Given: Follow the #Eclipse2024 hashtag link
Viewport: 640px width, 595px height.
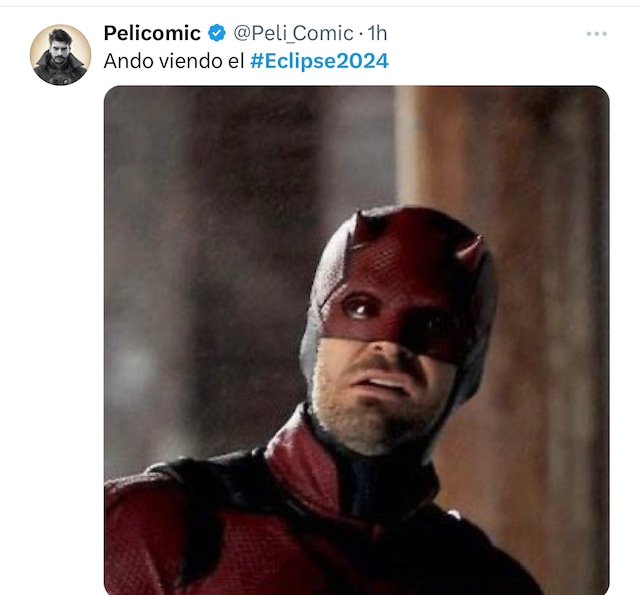Looking at the screenshot, I should click(319, 61).
